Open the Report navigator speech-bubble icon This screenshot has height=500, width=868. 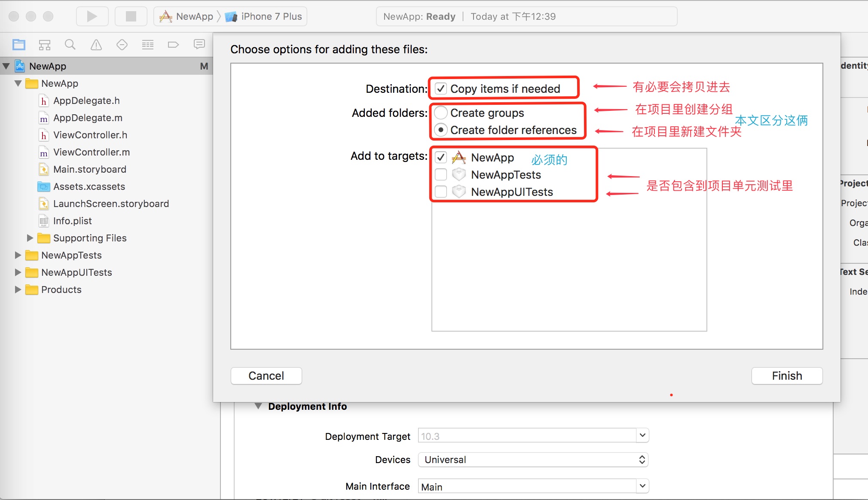click(x=199, y=45)
